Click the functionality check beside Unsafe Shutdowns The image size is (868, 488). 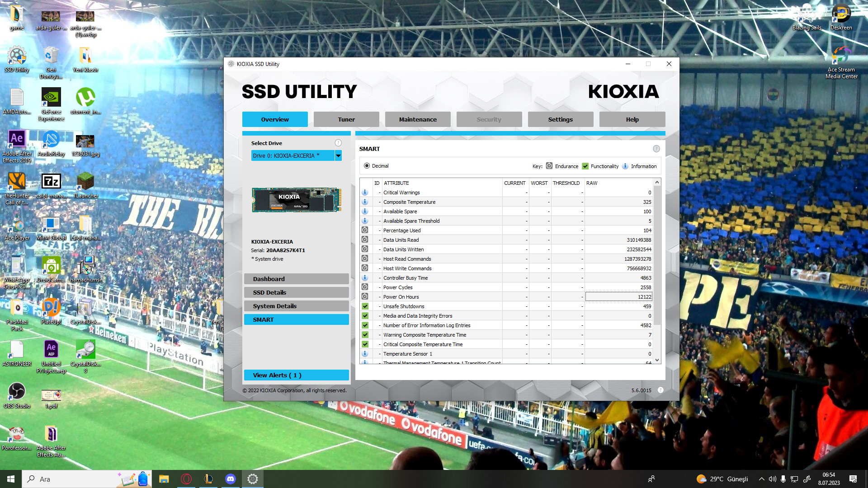pos(365,306)
